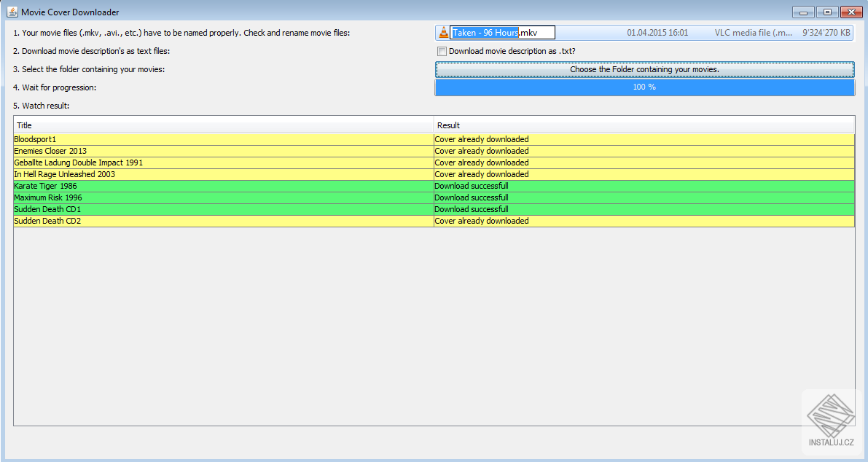Click Sudden Death CD1's Download successfull result
The image size is (868, 462).
coord(644,209)
